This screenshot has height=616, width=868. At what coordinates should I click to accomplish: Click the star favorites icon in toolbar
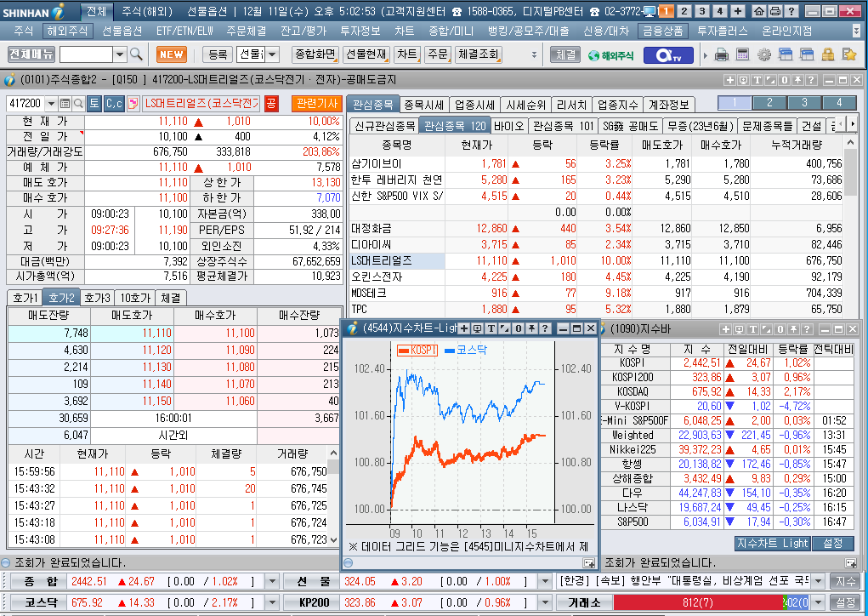(848, 54)
